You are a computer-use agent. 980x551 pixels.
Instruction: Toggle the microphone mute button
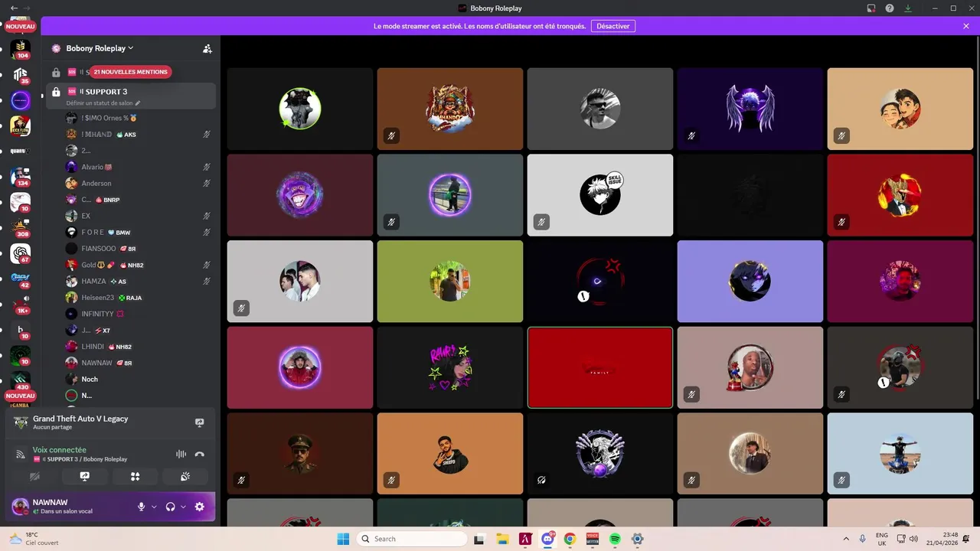[x=141, y=507]
